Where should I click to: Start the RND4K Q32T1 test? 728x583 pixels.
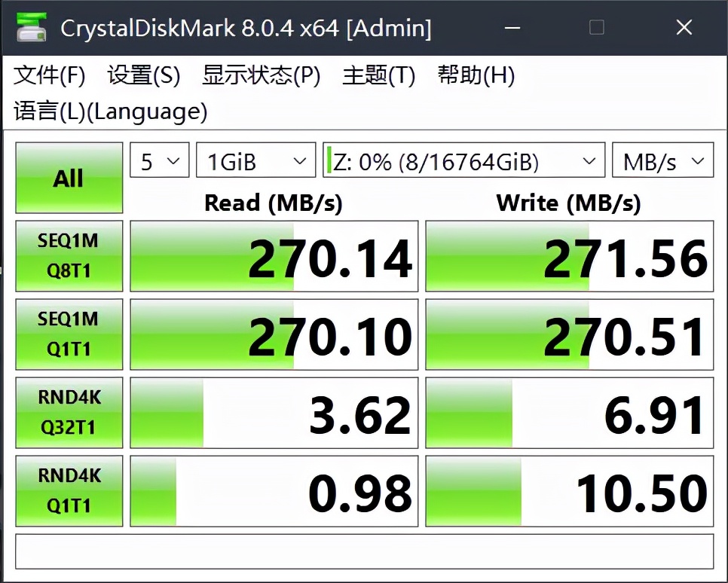pos(69,413)
